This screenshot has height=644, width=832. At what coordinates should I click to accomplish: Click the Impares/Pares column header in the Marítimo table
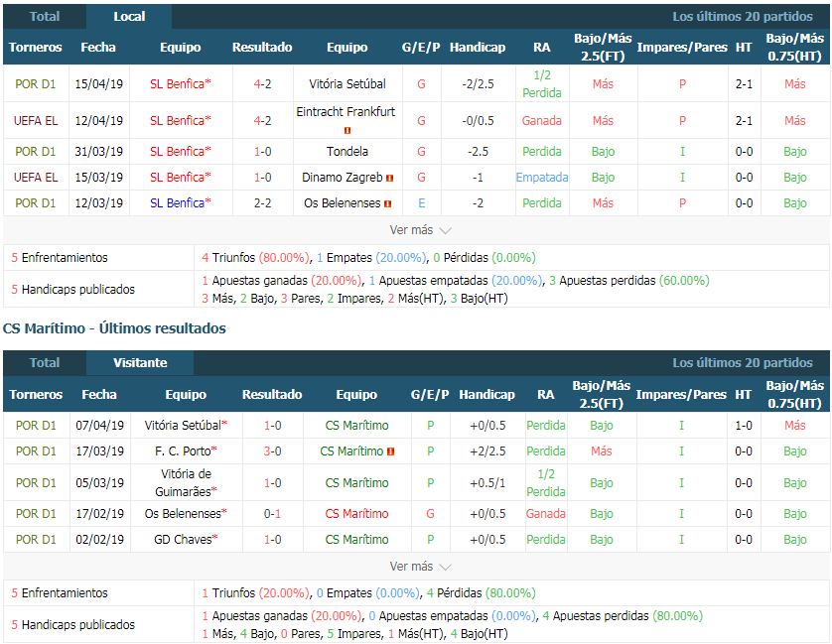(681, 394)
